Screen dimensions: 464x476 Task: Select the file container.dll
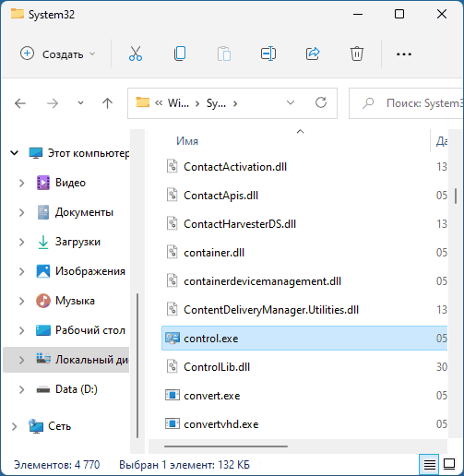coord(214,253)
